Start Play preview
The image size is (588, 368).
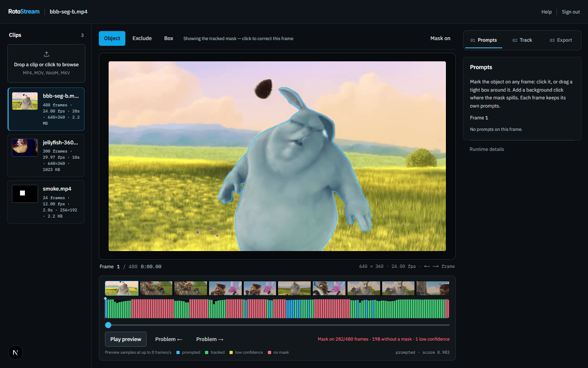point(126,339)
